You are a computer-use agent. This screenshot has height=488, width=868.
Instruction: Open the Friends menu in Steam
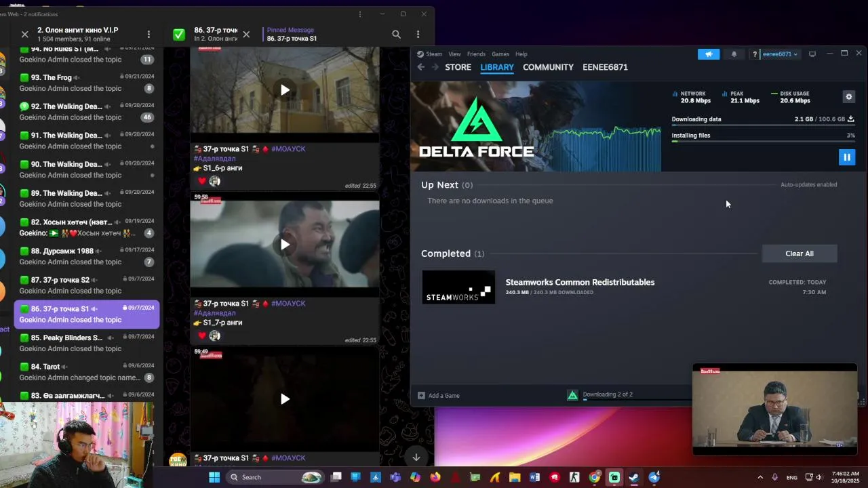[x=476, y=54]
